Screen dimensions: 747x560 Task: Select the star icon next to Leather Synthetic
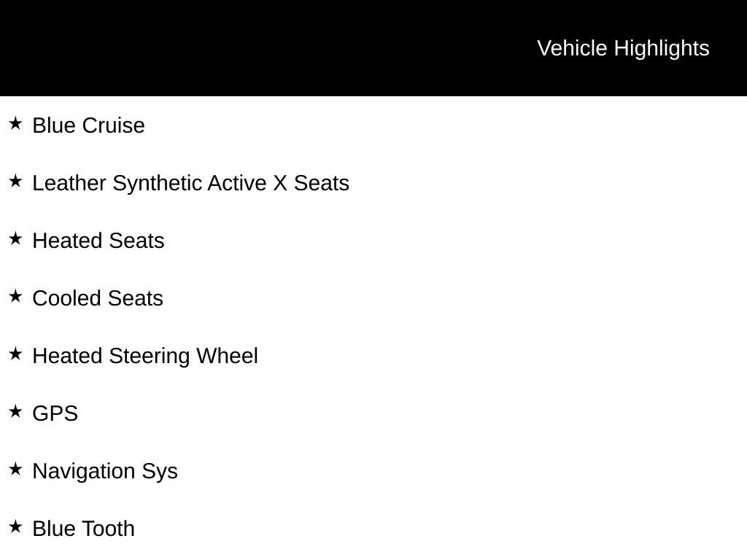[15, 181]
